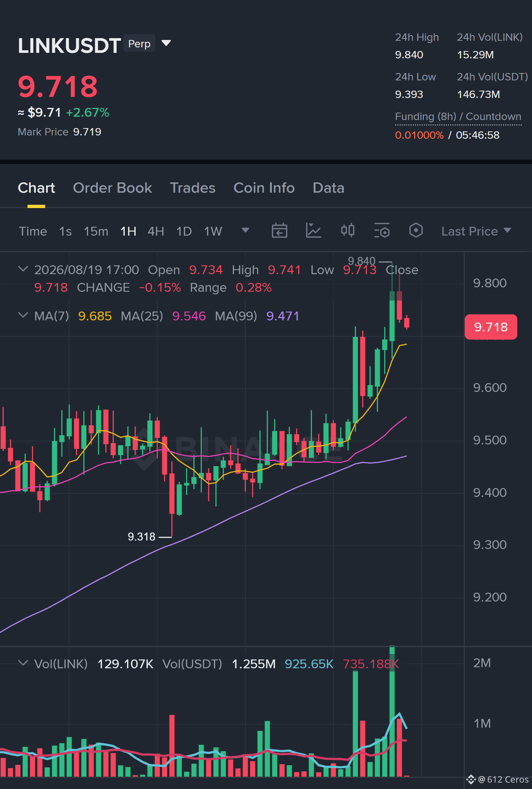The height and width of the screenshot is (789, 532).
Task: Click the red 9.718 price axis label
Action: pyautogui.click(x=491, y=327)
